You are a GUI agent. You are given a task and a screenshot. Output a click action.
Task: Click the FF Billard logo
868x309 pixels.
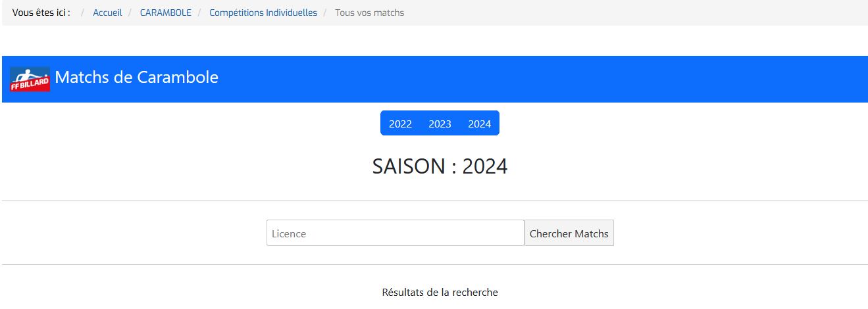coord(30,79)
